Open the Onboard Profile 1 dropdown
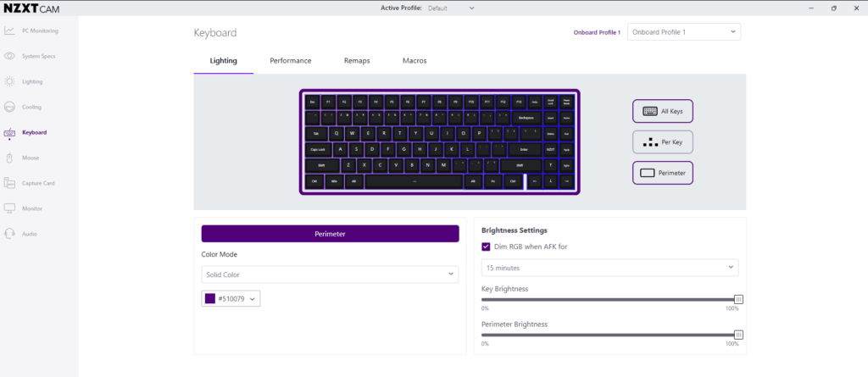The width and height of the screenshot is (868, 377). (684, 32)
